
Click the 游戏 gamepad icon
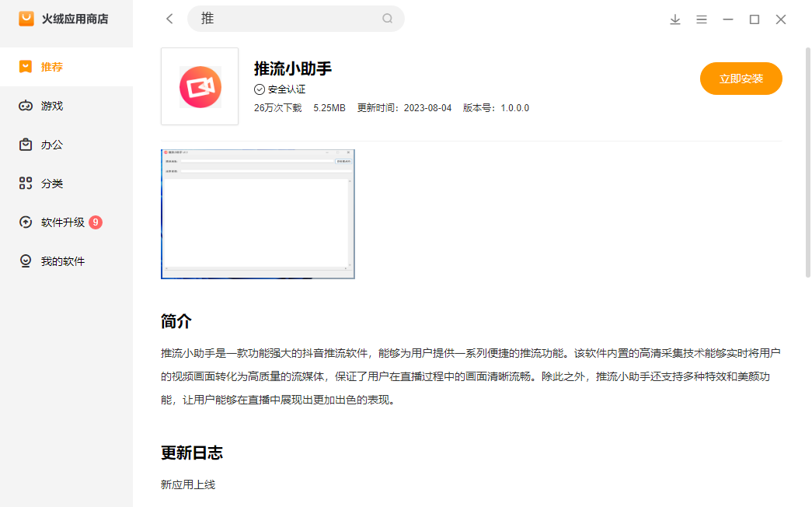pyautogui.click(x=26, y=106)
